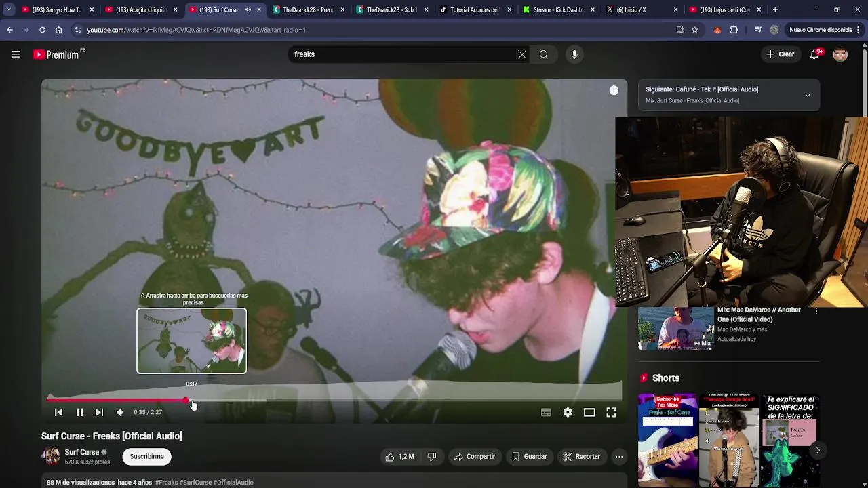Skip to next video in player
The image size is (868, 488).
point(99,412)
